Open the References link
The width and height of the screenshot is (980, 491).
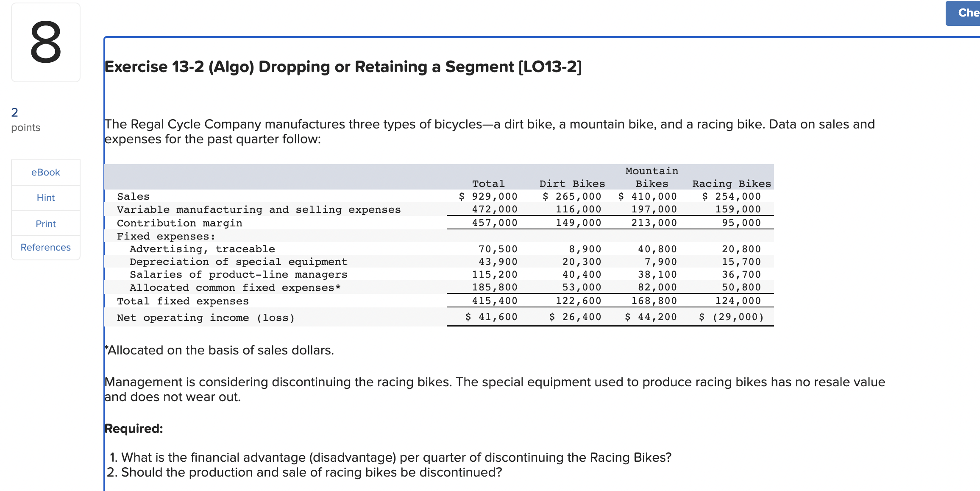click(x=45, y=247)
